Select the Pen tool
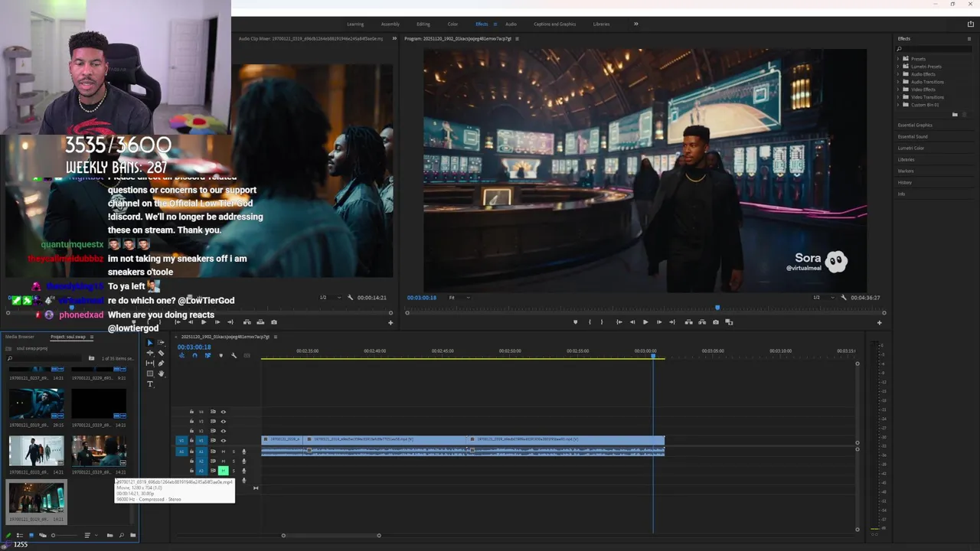Screen dimensions: 980x551 click(x=160, y=363)
